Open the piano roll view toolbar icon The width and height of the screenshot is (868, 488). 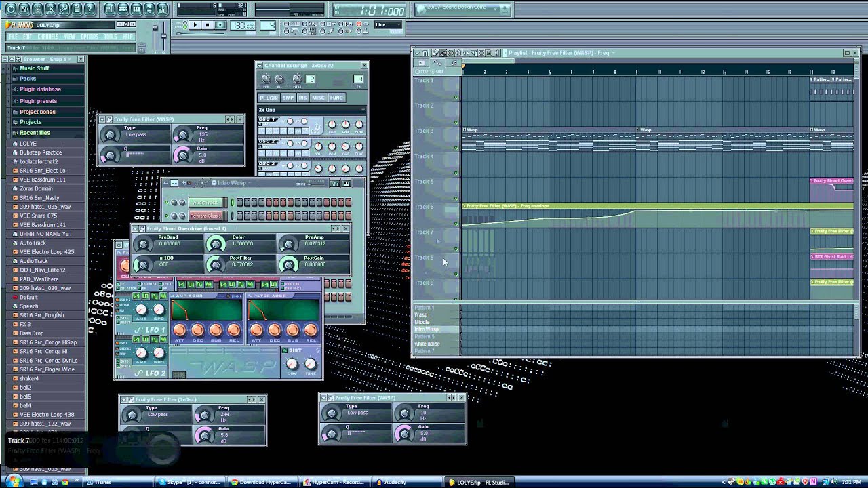point(136,9)
